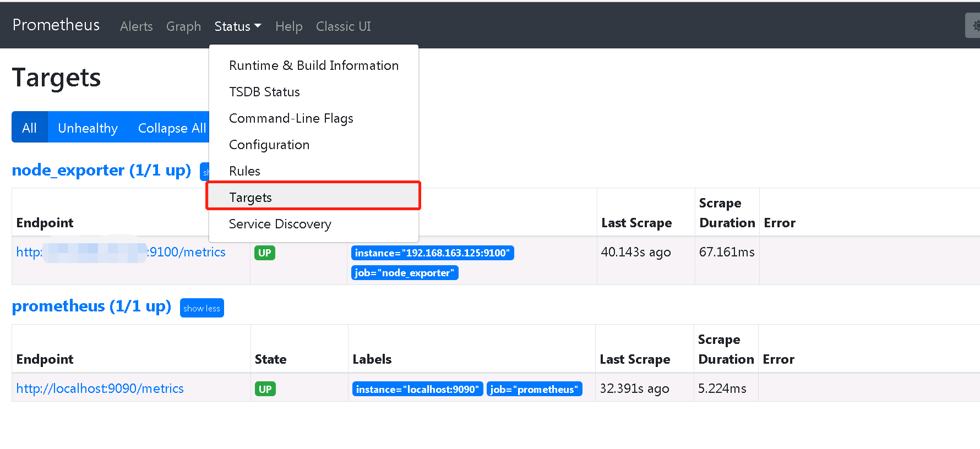Click instance="192.168.163.125:9100" label badge
The width and height of the screenshot is (980, 449).
point(432,253)
